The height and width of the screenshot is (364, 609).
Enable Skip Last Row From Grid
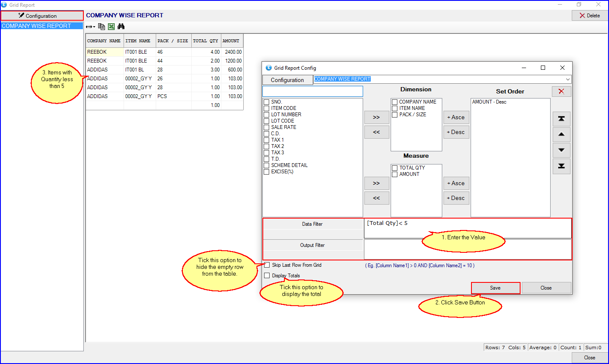(x=267, y=265)
